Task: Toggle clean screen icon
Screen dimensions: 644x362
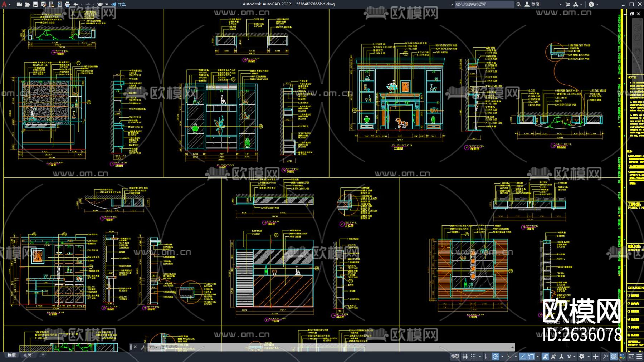Action: click(631, 356)
